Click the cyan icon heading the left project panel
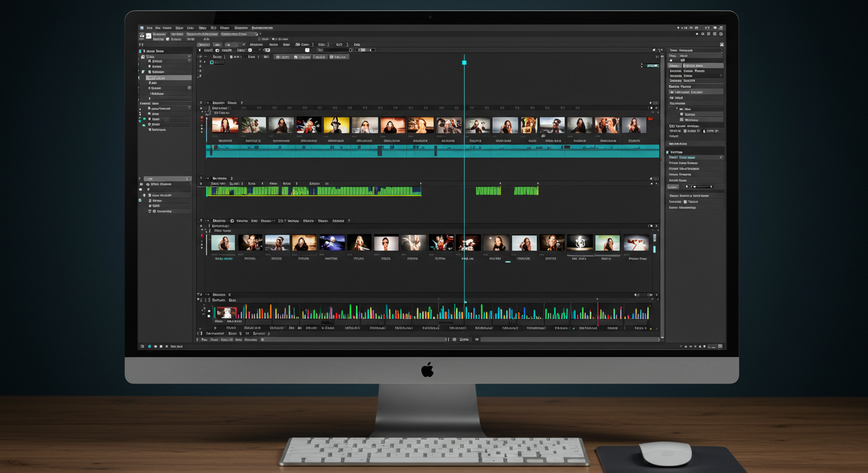 [141, 51]
